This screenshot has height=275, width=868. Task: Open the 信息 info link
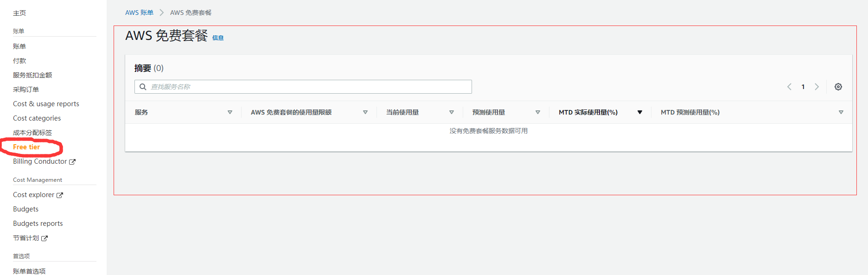click(x=218, y=38)
